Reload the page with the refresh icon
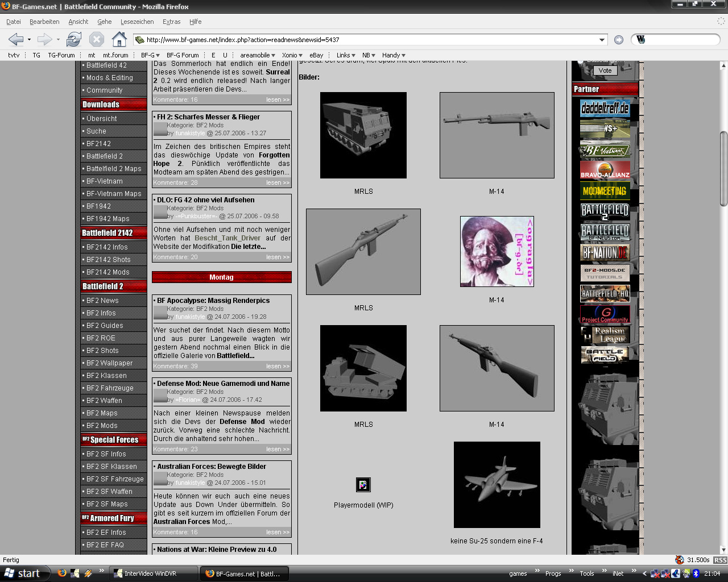Image resolution: width=728 pixels, height=582 pixels. 74,39
